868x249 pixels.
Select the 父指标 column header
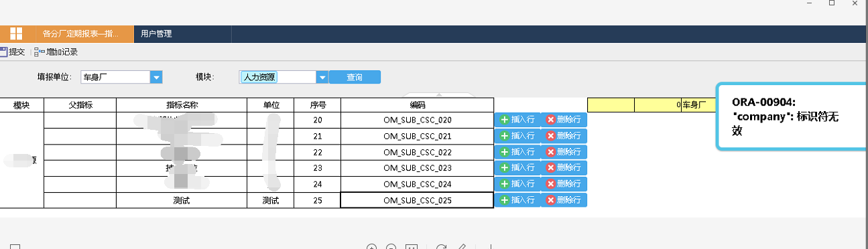pos(80,105)
